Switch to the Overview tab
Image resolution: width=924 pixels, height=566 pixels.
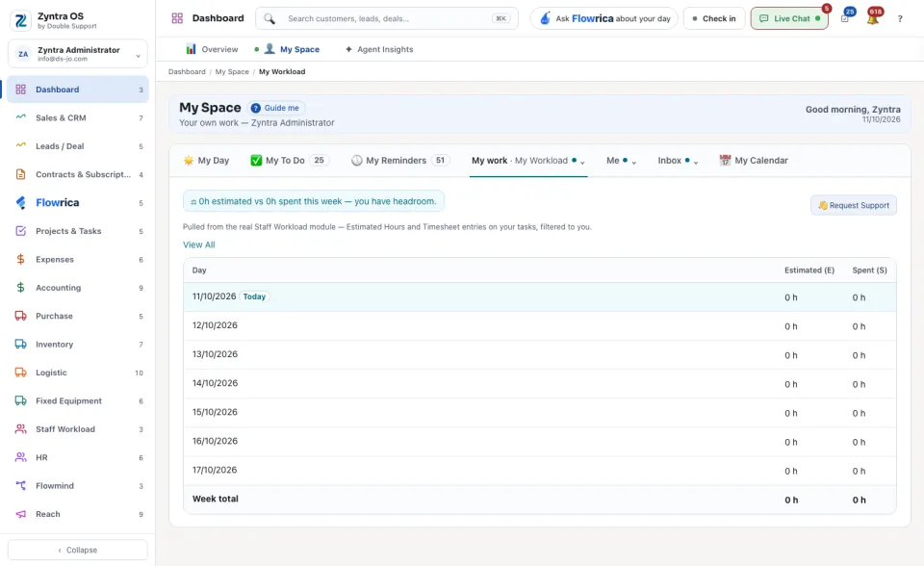[212, 49]
